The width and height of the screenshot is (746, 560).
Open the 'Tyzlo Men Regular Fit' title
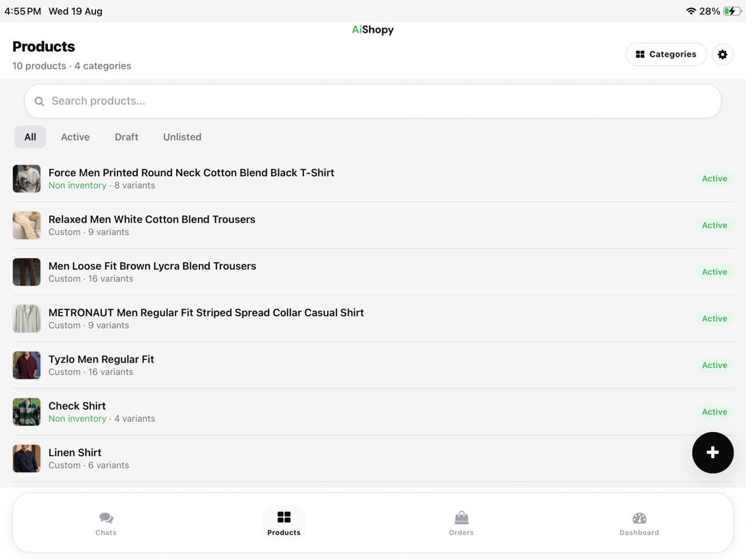pos(101,359)
